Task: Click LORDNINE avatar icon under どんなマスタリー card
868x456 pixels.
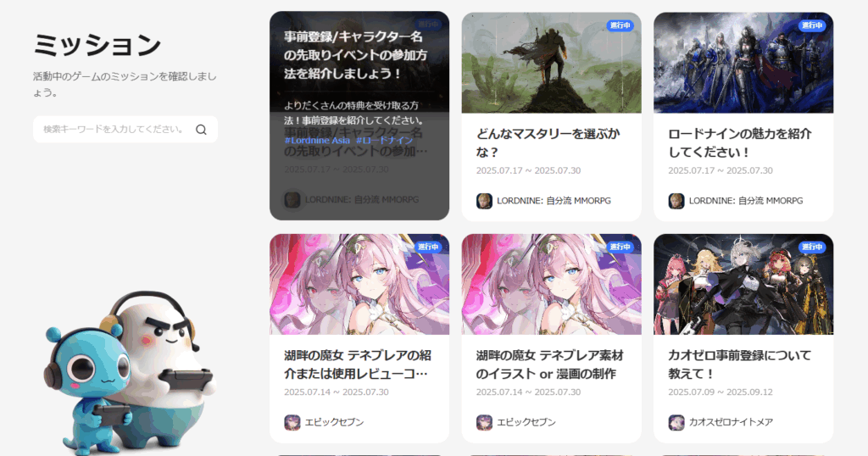Action: 484,201
